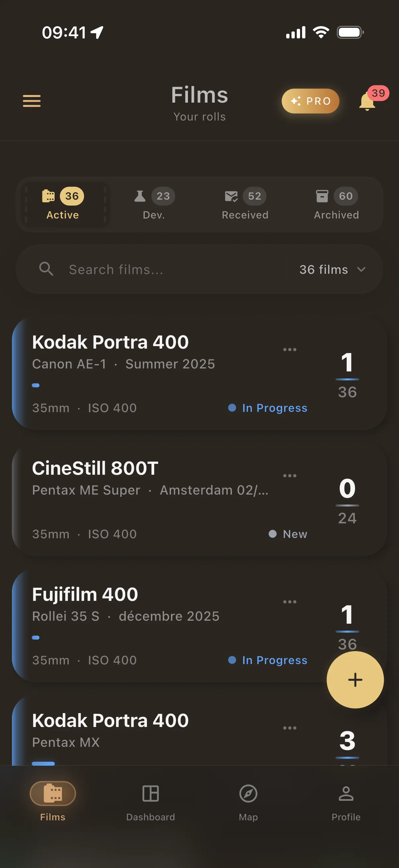Viewport: 399px width, 868px height.
Task: Tap the search magnifier icon
Action: coord(46,269)
